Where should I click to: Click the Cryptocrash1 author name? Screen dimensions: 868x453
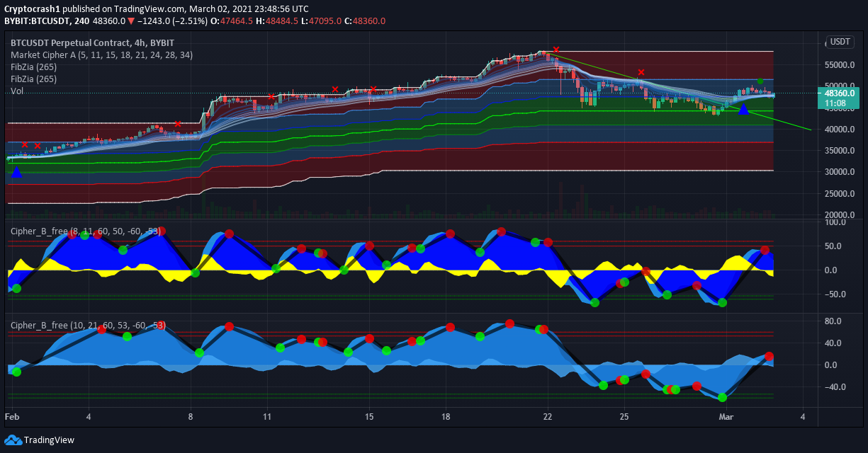[x=32, y=9]
